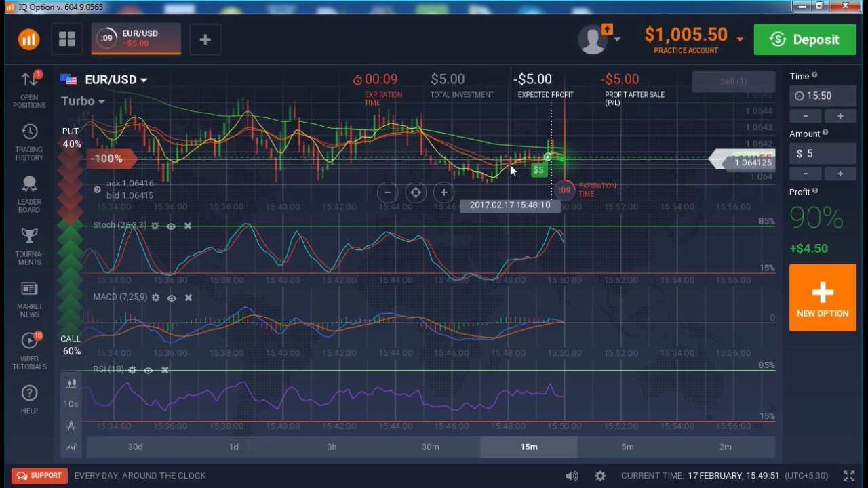868x488 pixels.
Task: Open settings with the bottom gear icon
Action: 600,476
